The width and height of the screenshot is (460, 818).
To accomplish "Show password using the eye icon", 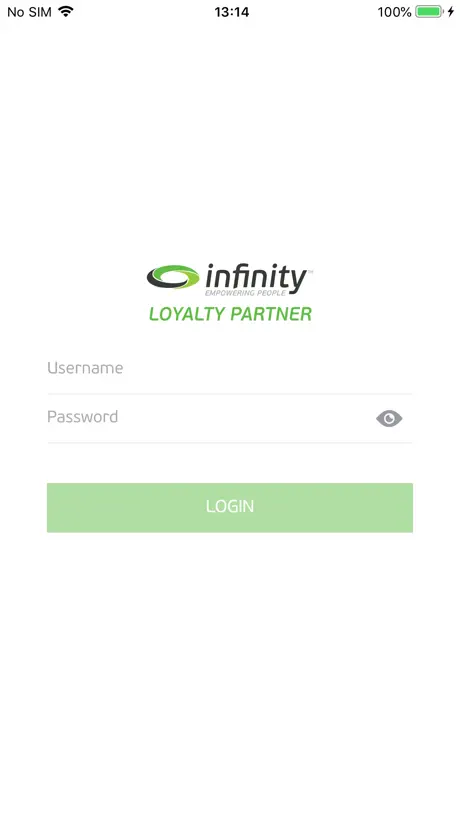I will (389, 418).
